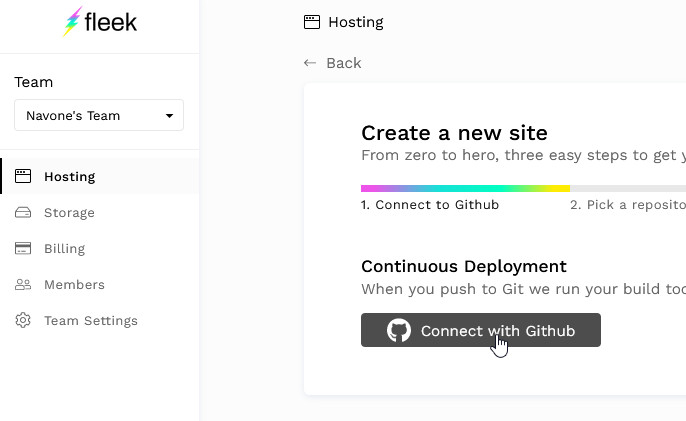Click the Team Settings gear icon
The width and height of the screenshot is (686, 421).
coord(23,321)
